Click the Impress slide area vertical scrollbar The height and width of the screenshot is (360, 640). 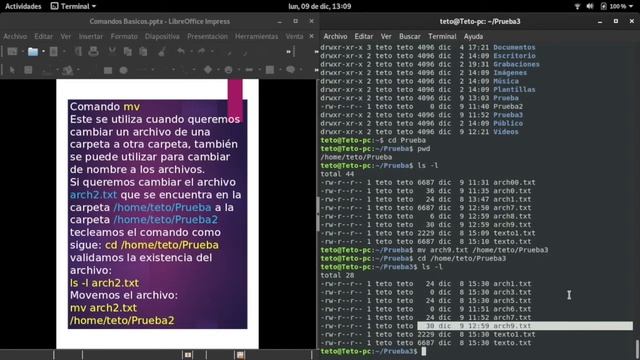(317, 214)
